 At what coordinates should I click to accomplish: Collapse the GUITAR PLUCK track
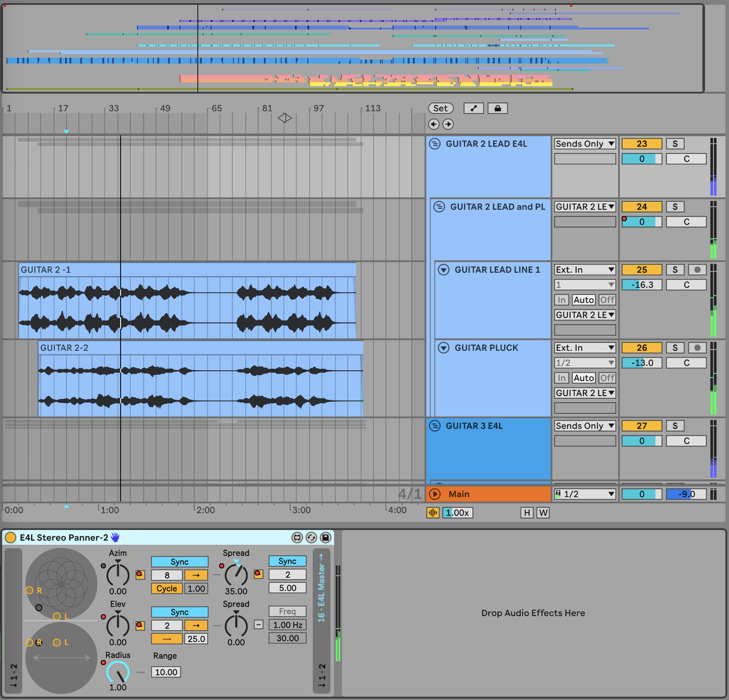[x=443, y=348]
